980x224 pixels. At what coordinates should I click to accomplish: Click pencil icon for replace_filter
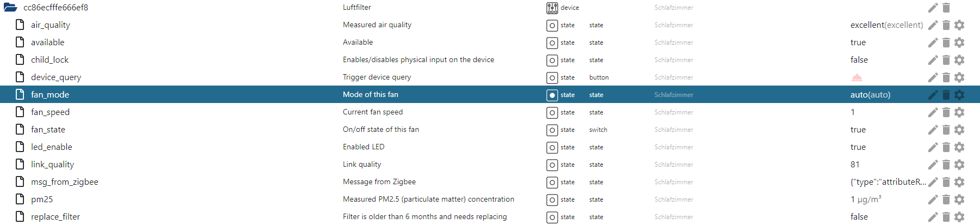click(x=933, y=217)
